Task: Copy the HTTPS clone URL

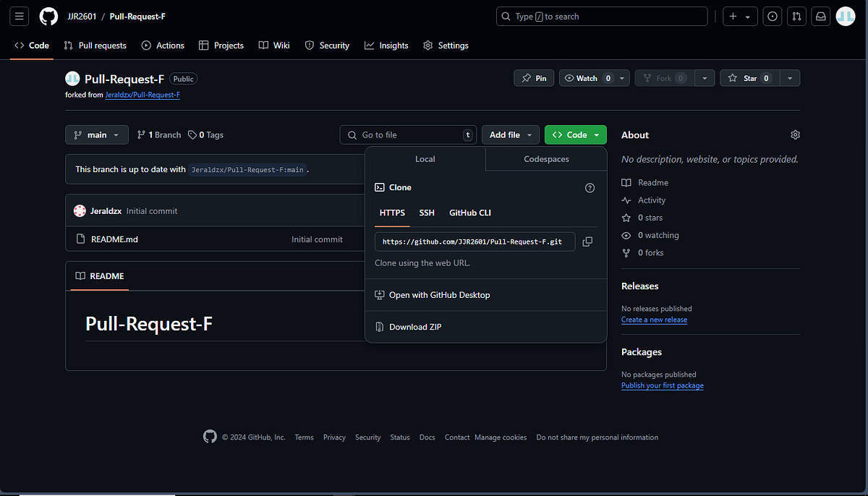Action: point(587,241)
